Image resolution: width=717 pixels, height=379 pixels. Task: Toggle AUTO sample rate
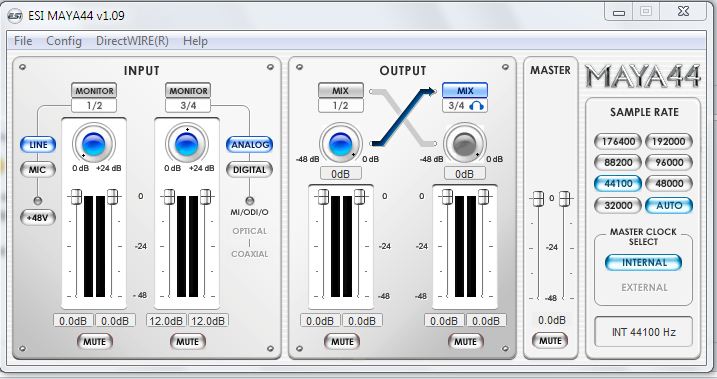tap(669, 205)
